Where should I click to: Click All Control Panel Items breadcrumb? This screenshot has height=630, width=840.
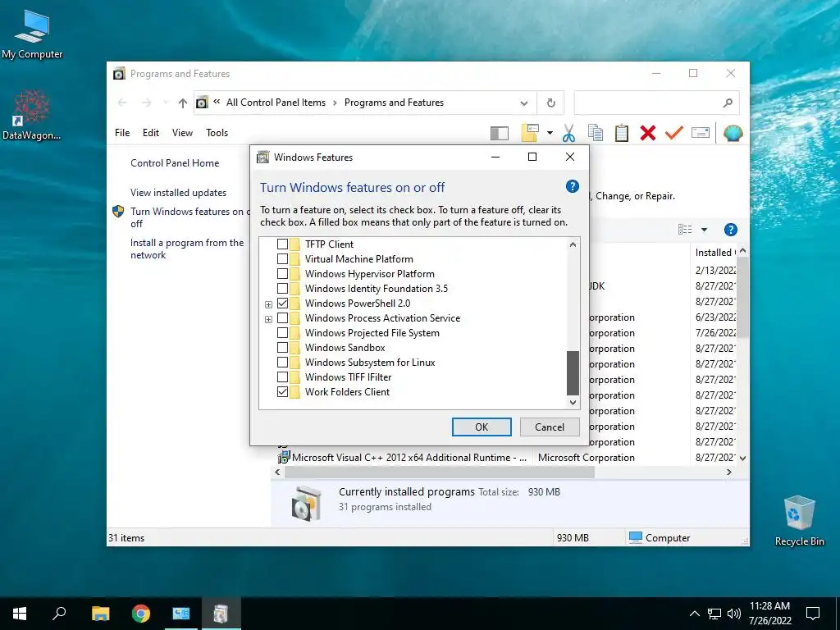[276, 103]
